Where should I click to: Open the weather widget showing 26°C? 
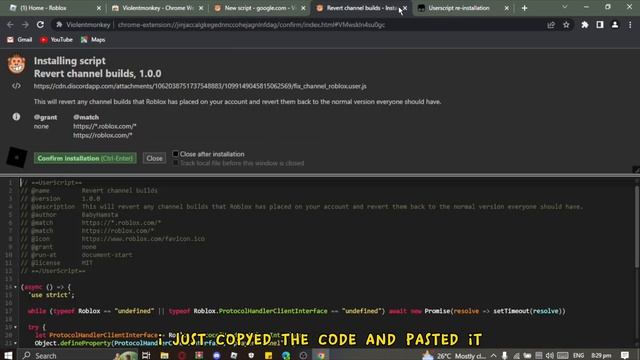point(454,355)
